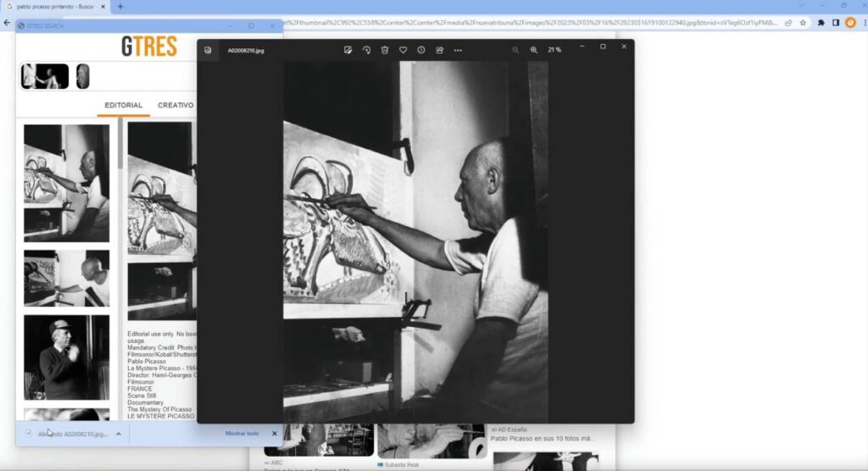The height and width of the screenshot is (471, 868).
Task: Open the three-dots more options menu in Photos
Action: point(458,50)
